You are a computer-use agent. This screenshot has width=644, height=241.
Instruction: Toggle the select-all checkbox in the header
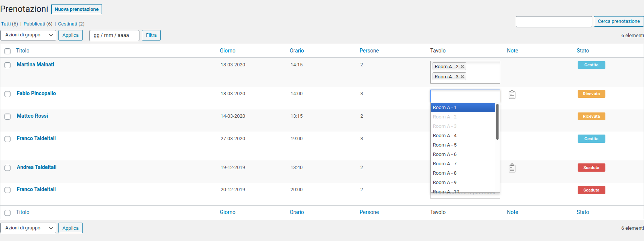point(7,51)
